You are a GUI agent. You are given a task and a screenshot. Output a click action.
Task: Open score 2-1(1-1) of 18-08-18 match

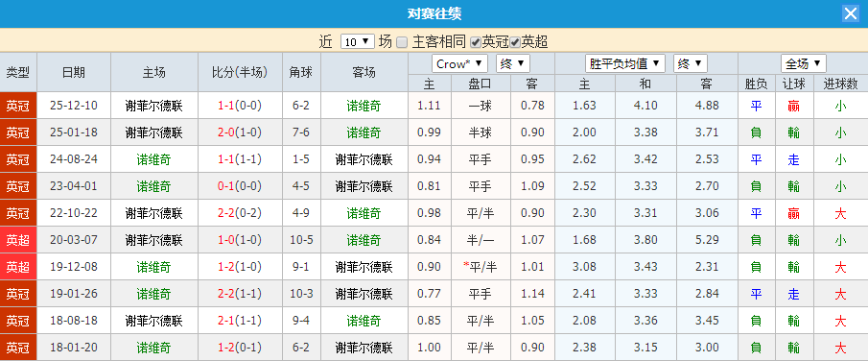tap(240, 321)
